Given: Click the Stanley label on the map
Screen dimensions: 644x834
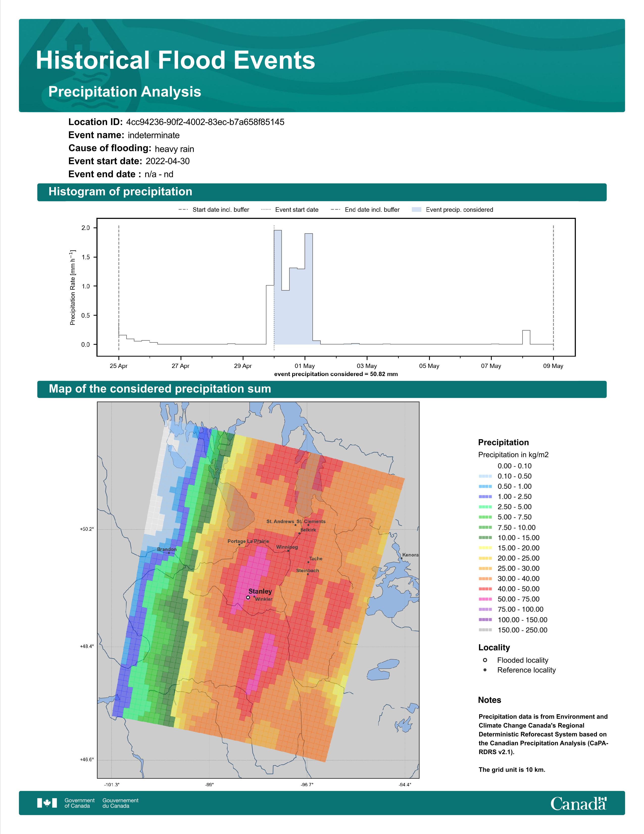Looking at the screenshot, I should click(260, 591).
